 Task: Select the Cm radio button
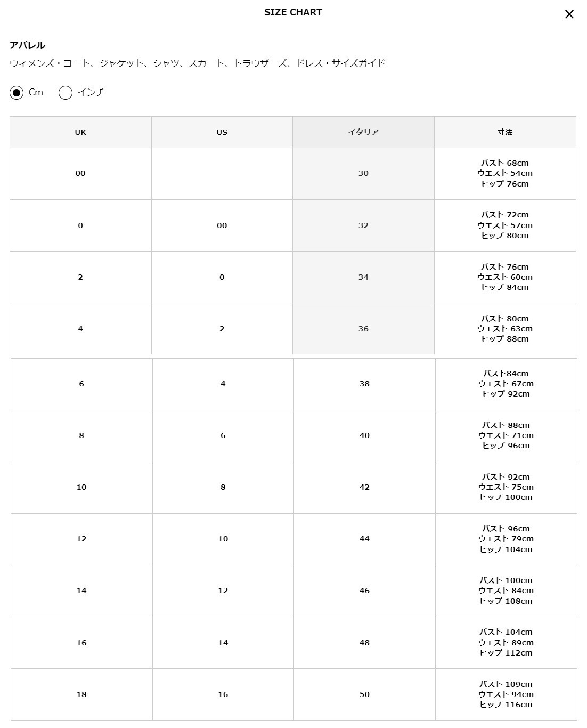tap(17, 93)
